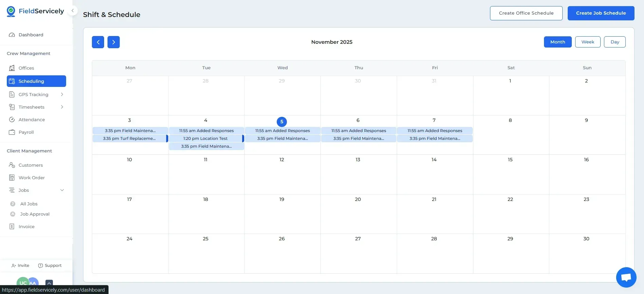Open the 1:20 pm Location Test event
Image resolution: width=644 pixels, height=294 pixels.
click(x=206, y=139)
